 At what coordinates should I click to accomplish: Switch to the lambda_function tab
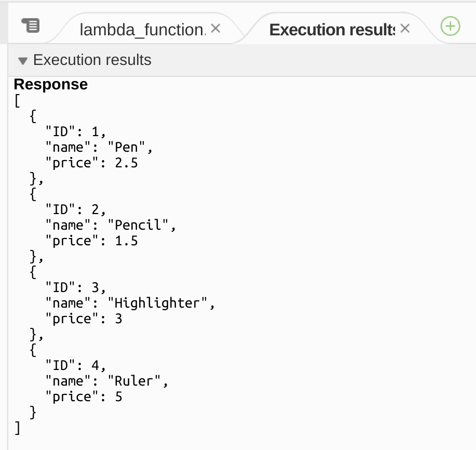point(142,30)
